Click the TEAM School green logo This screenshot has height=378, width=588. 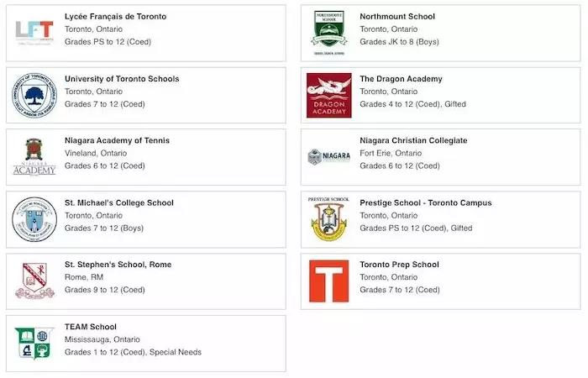pos(34,343)
